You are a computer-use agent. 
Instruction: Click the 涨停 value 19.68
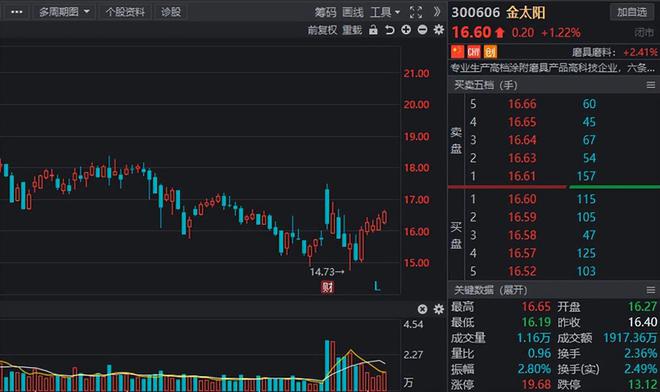coord(536,384)
